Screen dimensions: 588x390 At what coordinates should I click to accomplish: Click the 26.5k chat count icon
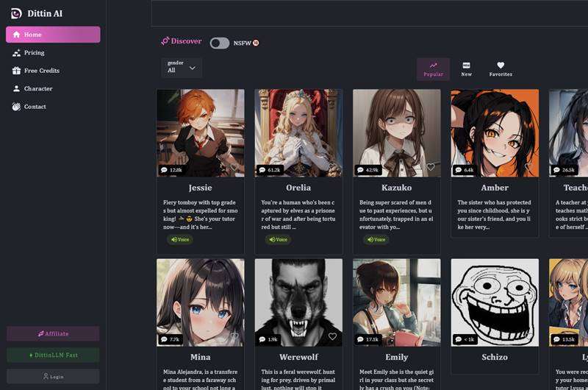556,170
